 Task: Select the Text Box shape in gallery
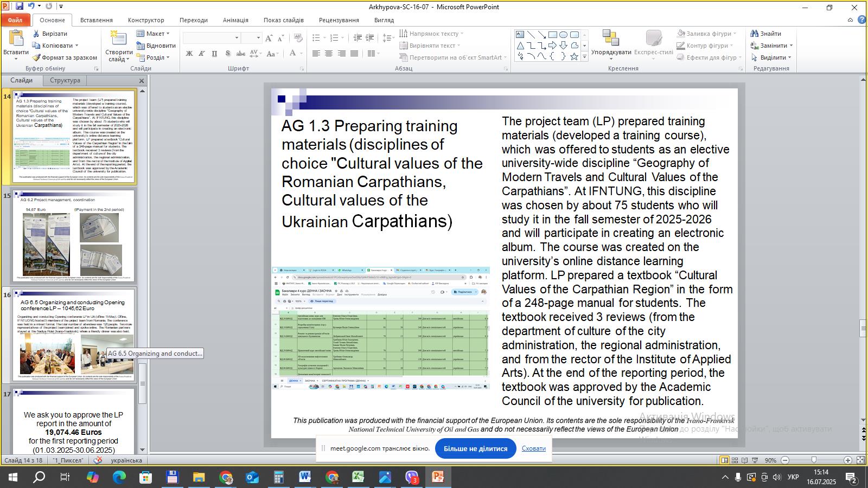520,35
